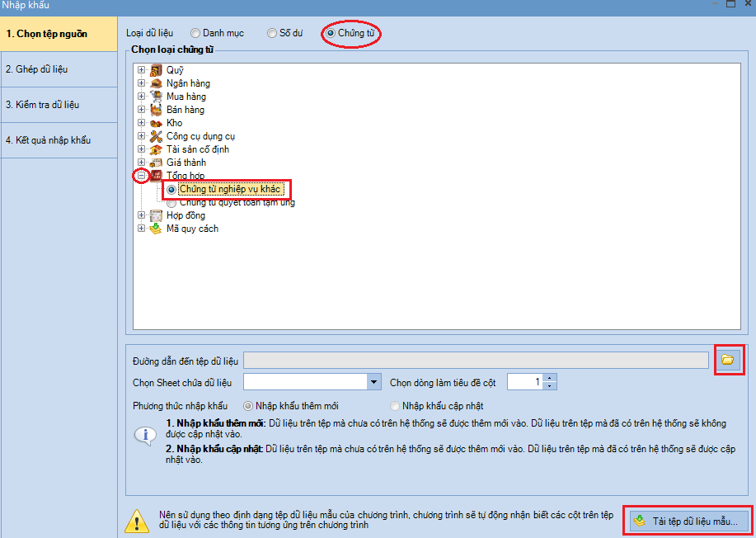The height and width of the screenshot is (538, 756).
Task: Select the Công cụ dụng cụ tree label
Action: pos(200,136)
